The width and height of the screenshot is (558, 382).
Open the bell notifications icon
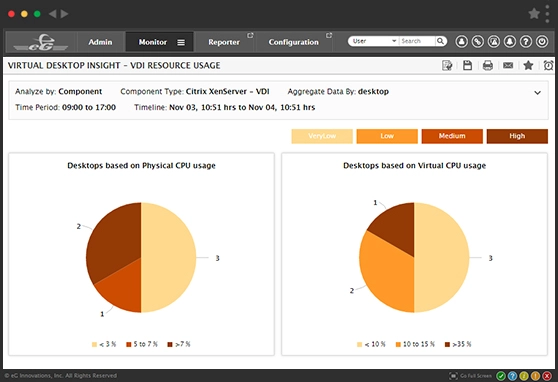(x=510, y=42)
